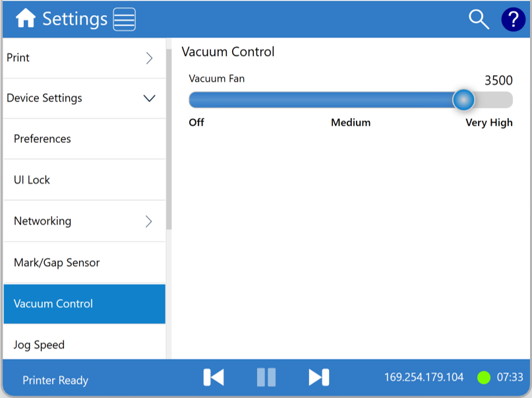Select the Vacuum Control item

(53, 304)
